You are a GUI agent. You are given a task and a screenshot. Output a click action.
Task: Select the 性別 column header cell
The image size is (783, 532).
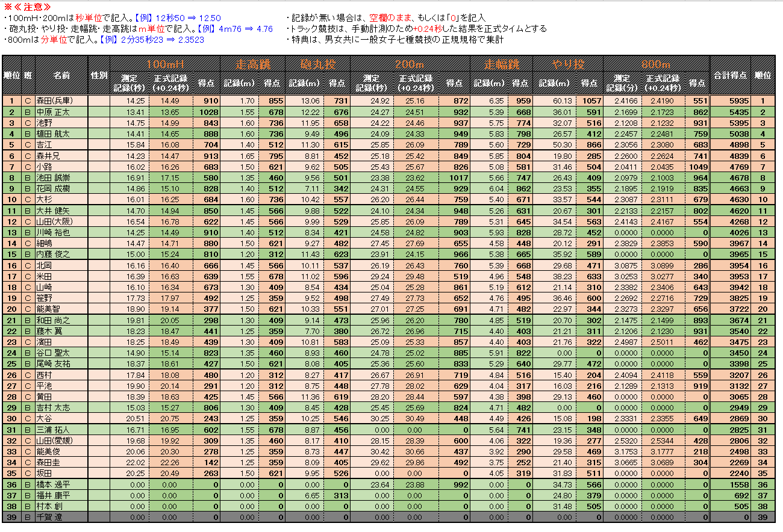(99, 75)
